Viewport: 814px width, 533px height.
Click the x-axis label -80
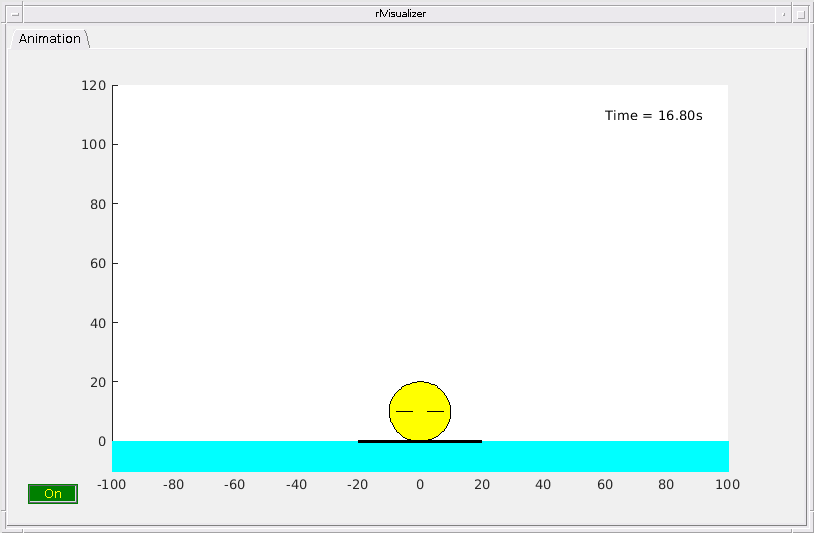click(x=173, y=485)
